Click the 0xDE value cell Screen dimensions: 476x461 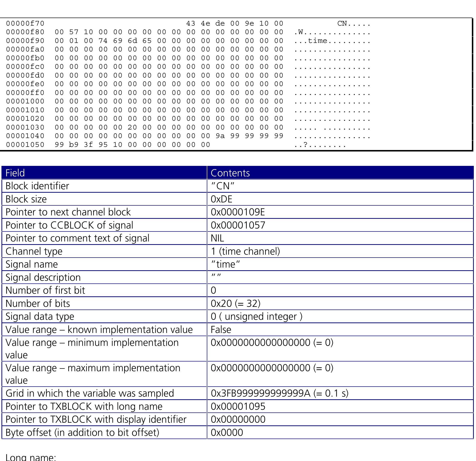point(340,199)
